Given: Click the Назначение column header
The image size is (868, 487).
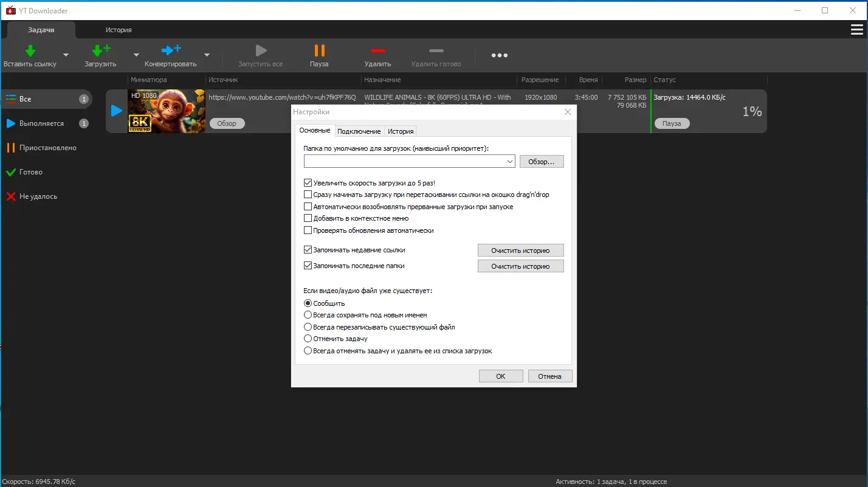Looking at the screenshot, I should click(382, 80).
